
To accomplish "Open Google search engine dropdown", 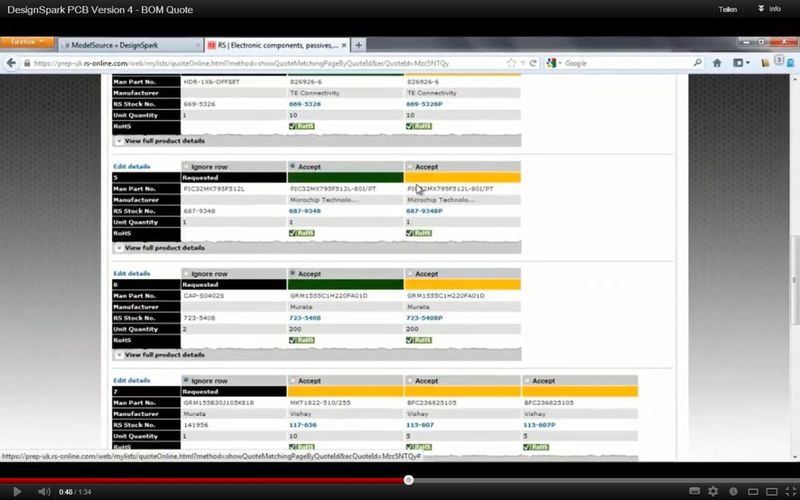I will coord(553,63).
